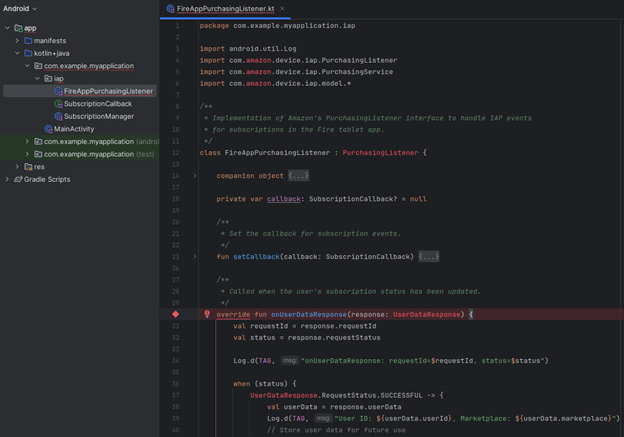Unfold the setCallback function body

click(195, 257)
